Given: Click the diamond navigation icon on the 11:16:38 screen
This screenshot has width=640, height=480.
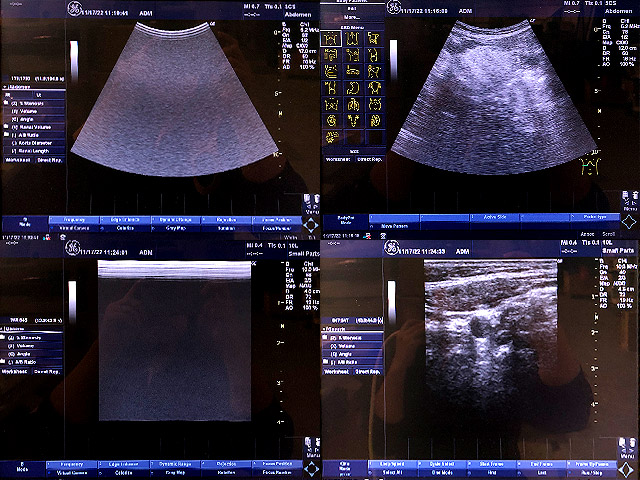Looking at the screenshot, I should 629,222.
